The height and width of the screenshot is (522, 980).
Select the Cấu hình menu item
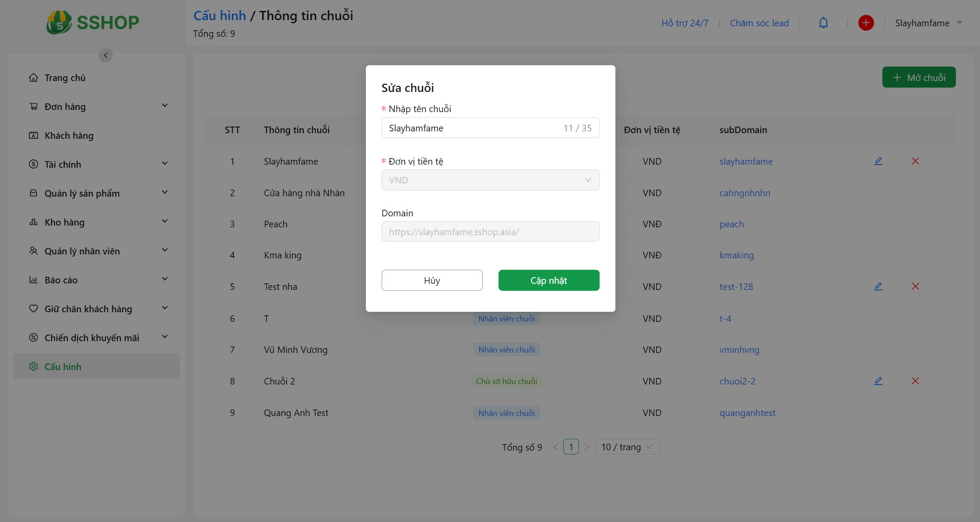click(96, 367)
